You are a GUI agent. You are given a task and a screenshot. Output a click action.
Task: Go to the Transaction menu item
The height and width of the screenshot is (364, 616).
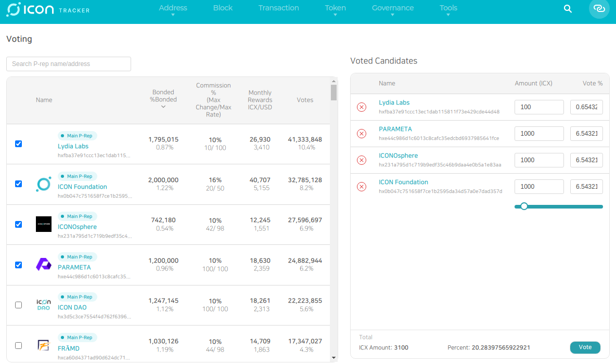[278, 8]
